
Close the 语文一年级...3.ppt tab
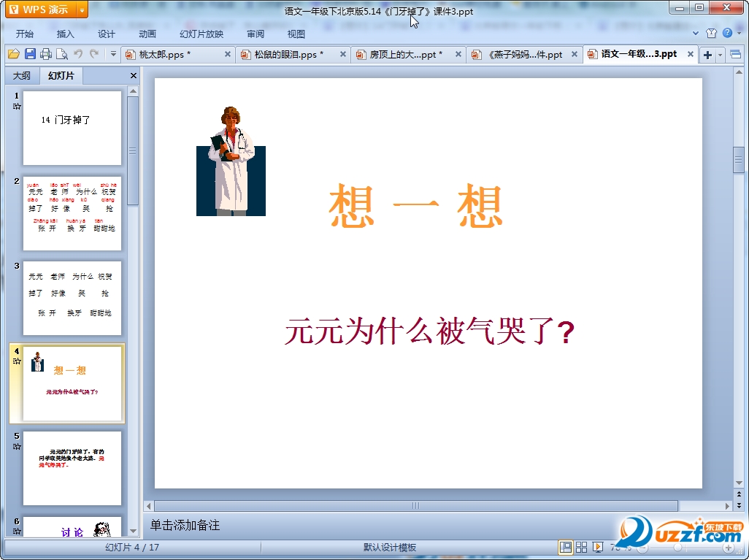(691, 55)
